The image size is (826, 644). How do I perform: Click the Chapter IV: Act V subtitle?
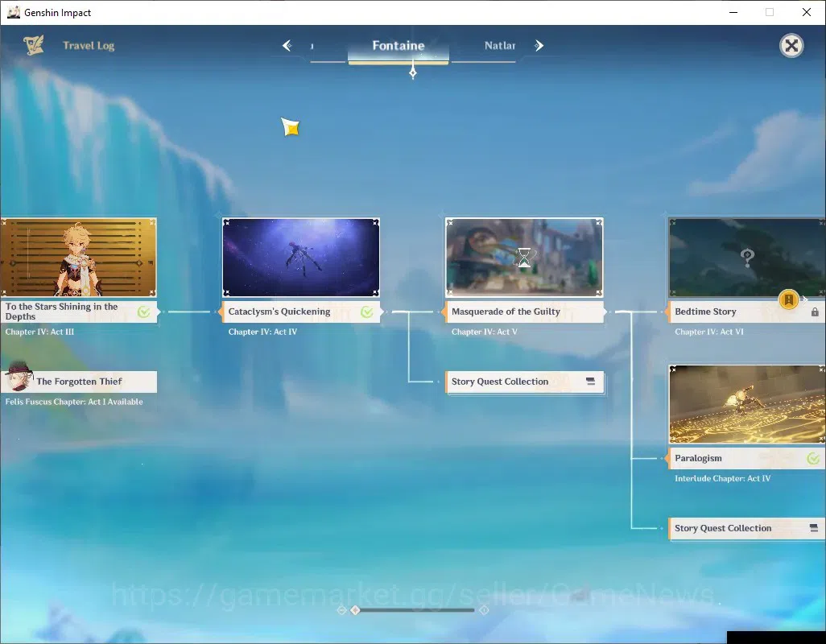[484, 332]
